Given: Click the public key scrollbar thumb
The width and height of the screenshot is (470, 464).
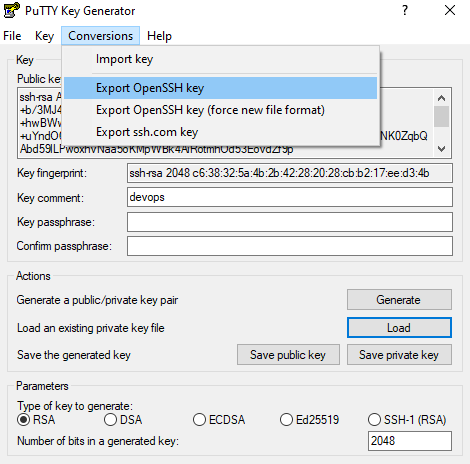Looking at the screenshot, I should point(442,117).
